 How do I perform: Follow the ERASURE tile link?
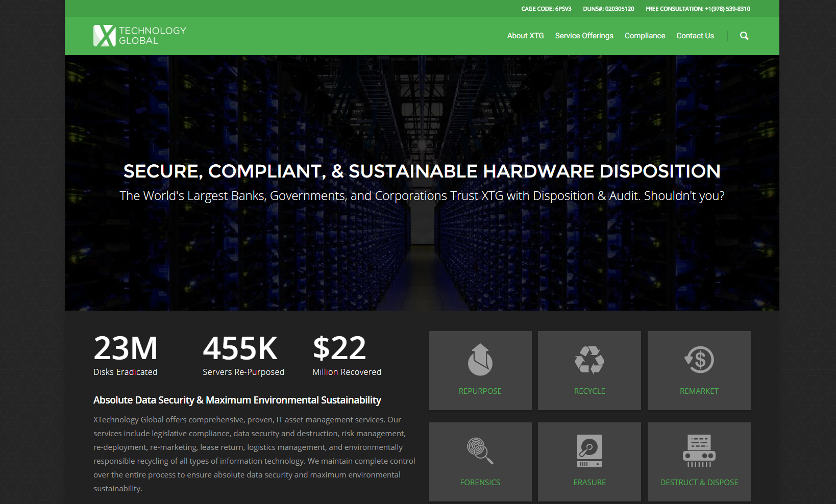point(589,482)
